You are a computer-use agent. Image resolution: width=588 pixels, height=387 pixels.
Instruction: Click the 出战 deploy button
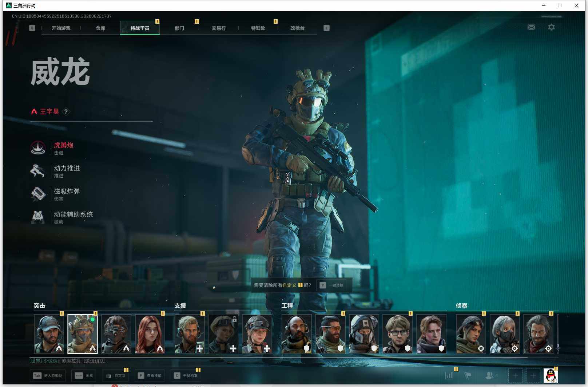tap(84, 375)
